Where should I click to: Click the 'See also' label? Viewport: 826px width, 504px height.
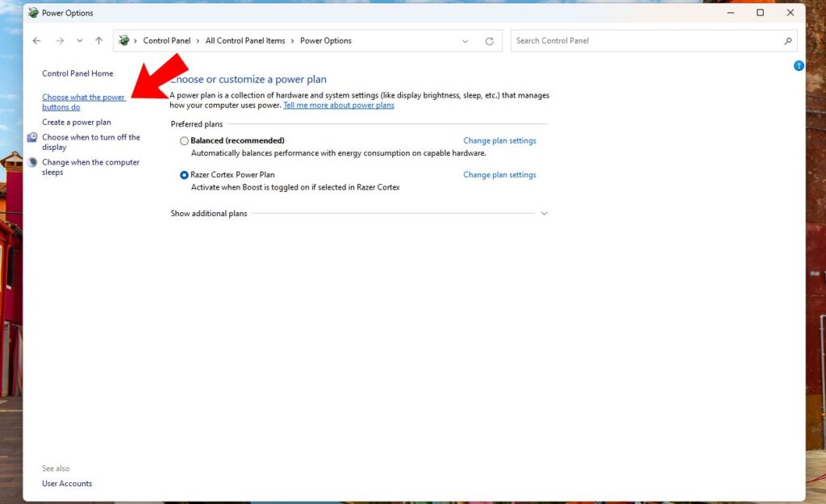click(56, 469)
